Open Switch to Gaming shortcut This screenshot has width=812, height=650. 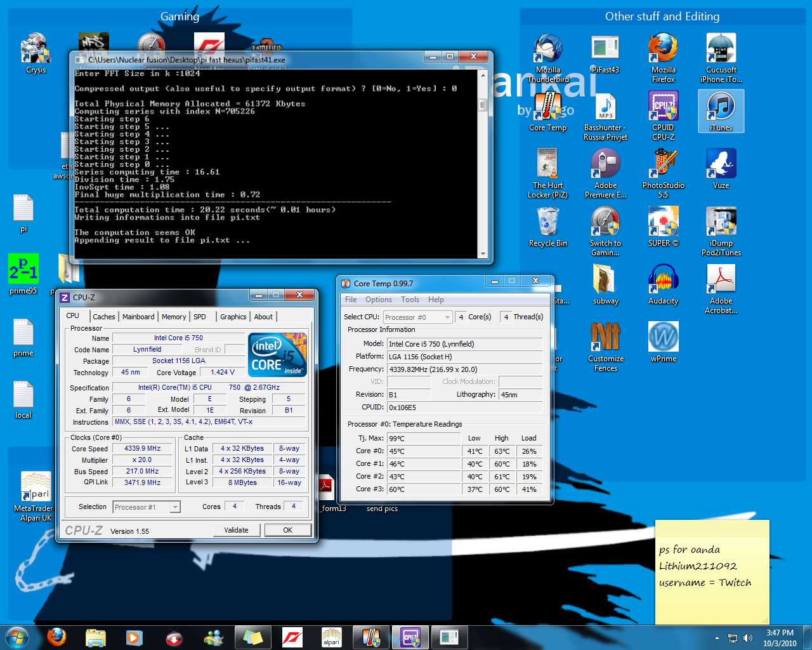click(606, 232)
